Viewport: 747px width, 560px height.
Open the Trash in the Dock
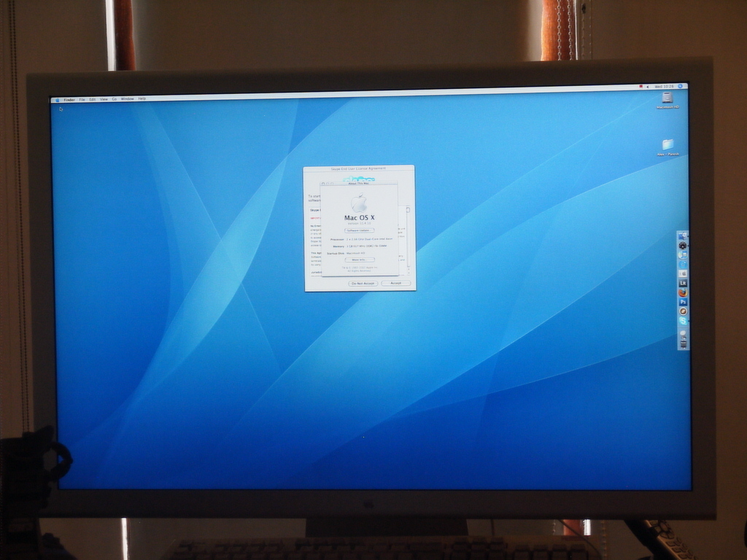pyautogui.click(x=683, y=343)
